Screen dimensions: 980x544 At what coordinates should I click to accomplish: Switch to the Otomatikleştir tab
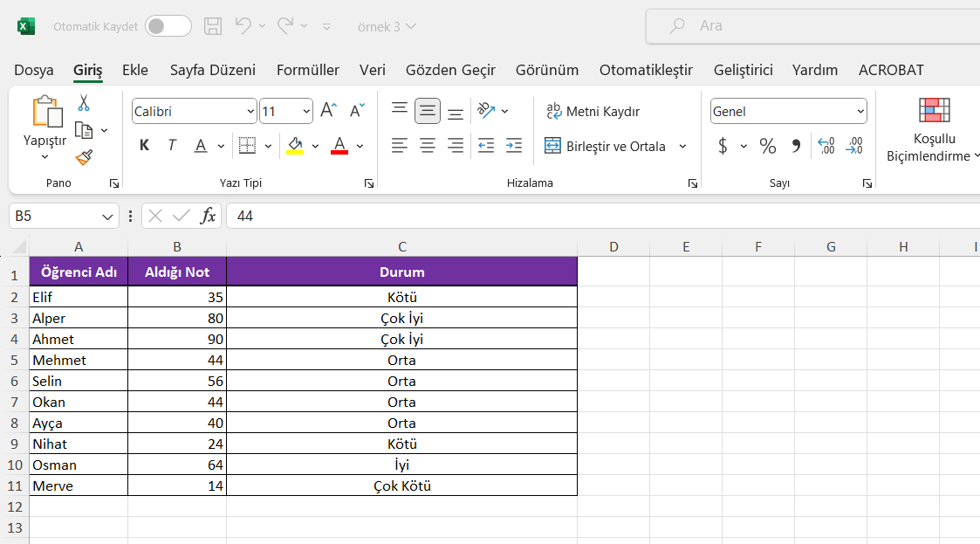click(x=646, y=70)
